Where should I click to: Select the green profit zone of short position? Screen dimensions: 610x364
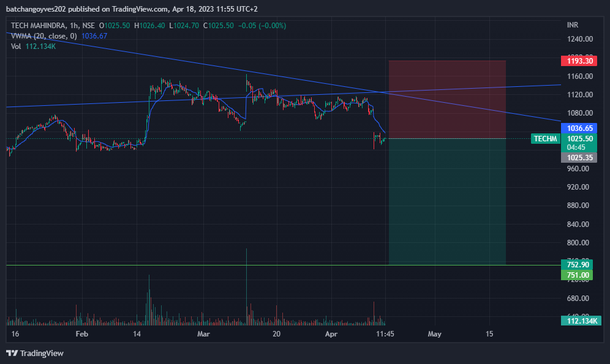tap(447, 202)
